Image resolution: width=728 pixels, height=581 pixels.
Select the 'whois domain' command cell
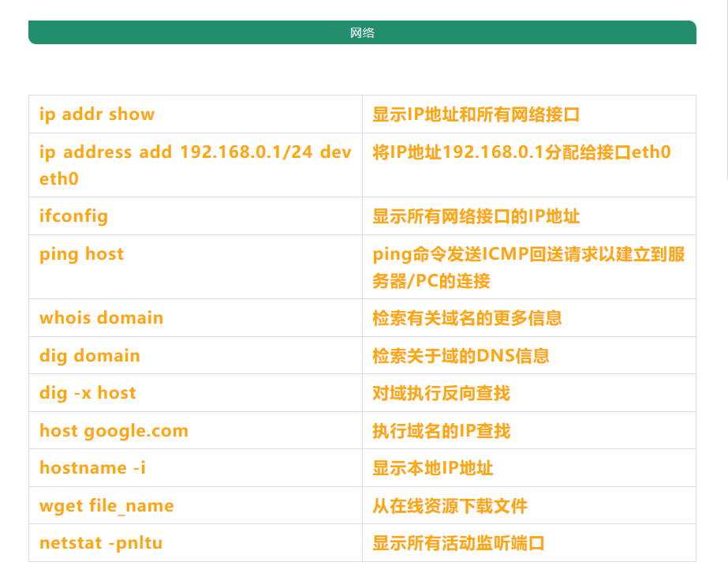click(x=101, y=318)
